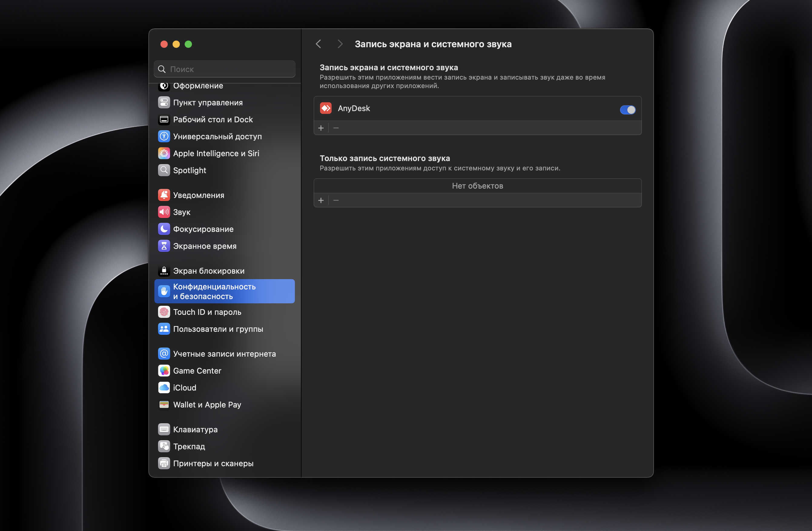Close the System Settings window
The width and height of the screenshot is (812, 531).
coord(164,44)
